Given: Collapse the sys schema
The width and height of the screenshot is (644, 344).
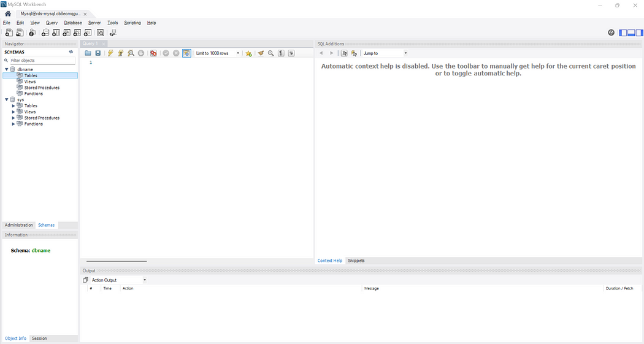Looking at the screenshot, I should pos(7,100).
